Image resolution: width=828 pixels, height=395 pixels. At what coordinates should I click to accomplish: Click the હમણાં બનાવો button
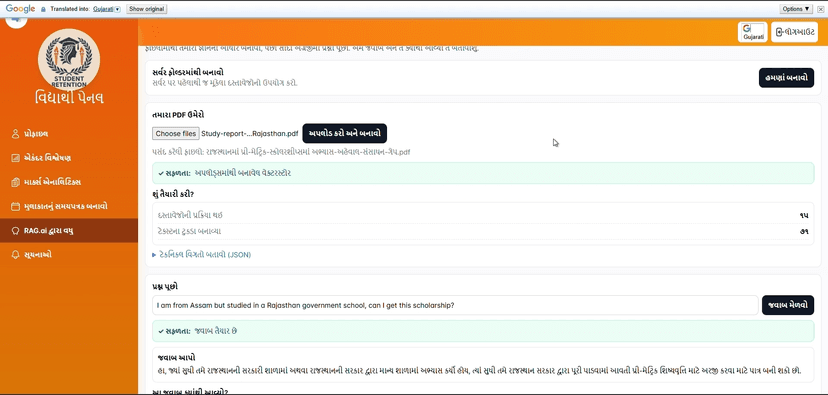point(786,78)
